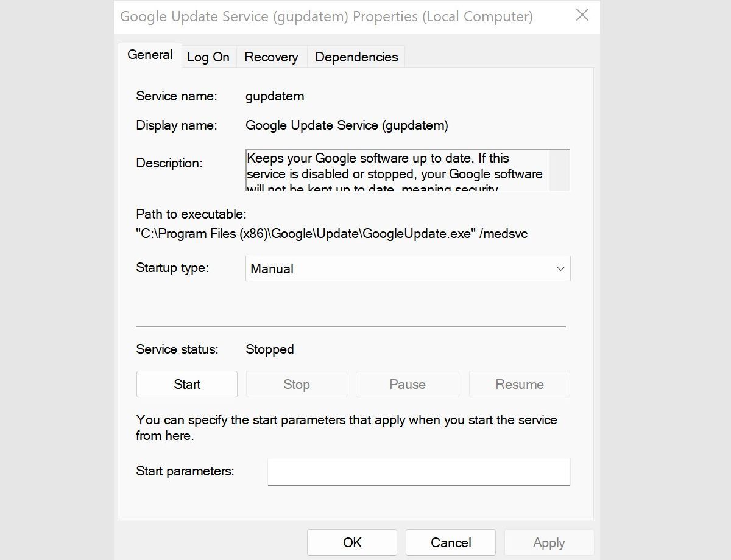Click the Startup type dropdown arrow
This screenshot has height=560, width=731.
coord(560,268)
